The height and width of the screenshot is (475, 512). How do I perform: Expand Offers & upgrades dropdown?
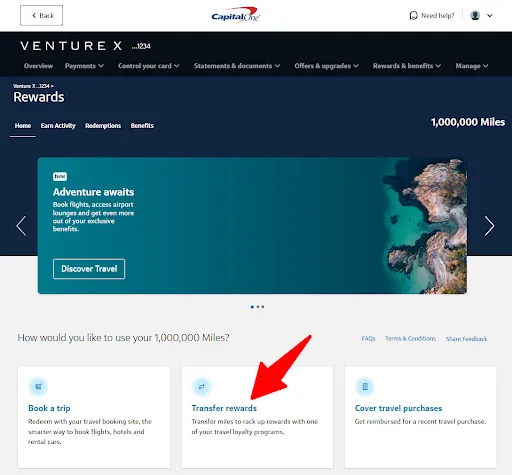pos(326,66)
